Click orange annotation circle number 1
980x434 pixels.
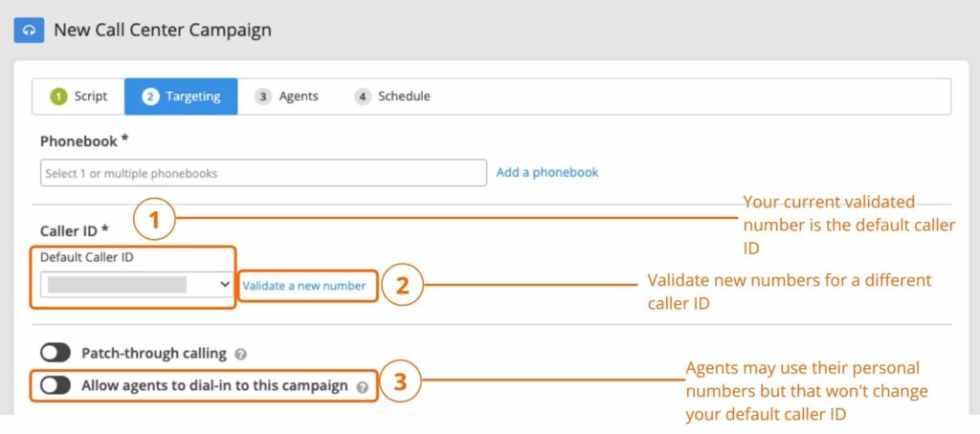pos(154,221)
